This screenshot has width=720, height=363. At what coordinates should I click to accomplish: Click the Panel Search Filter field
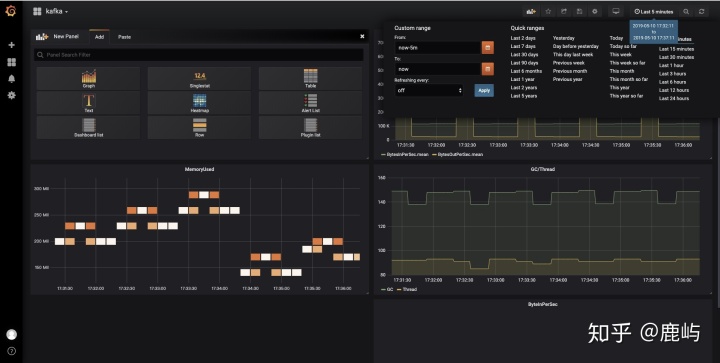click(199, 55)
